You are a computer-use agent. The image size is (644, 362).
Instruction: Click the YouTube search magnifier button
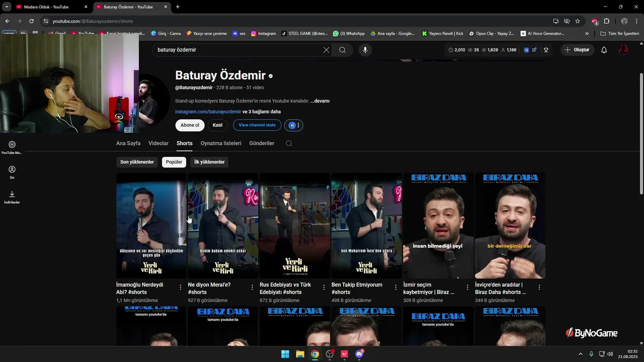[x=342, y=50]
